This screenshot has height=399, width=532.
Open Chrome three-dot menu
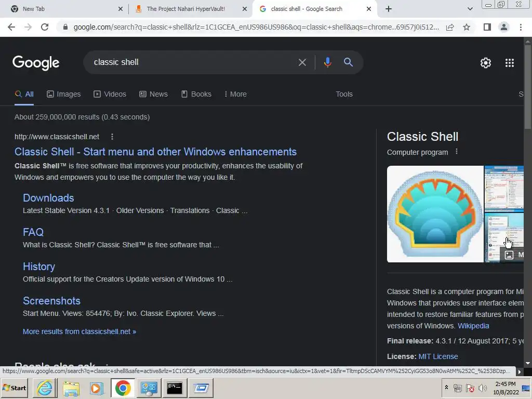[521, 27]
